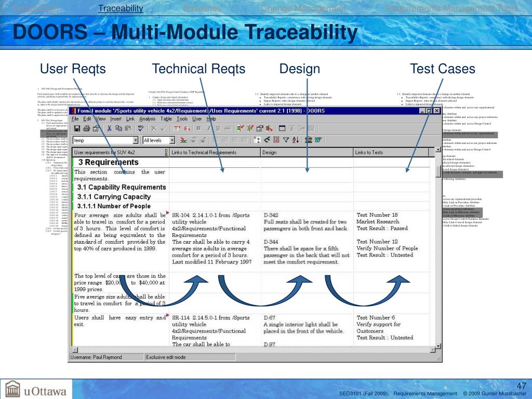532x399 pixels.
Task: Click 'Test Number 6' cell
Action: pos(376,317)
